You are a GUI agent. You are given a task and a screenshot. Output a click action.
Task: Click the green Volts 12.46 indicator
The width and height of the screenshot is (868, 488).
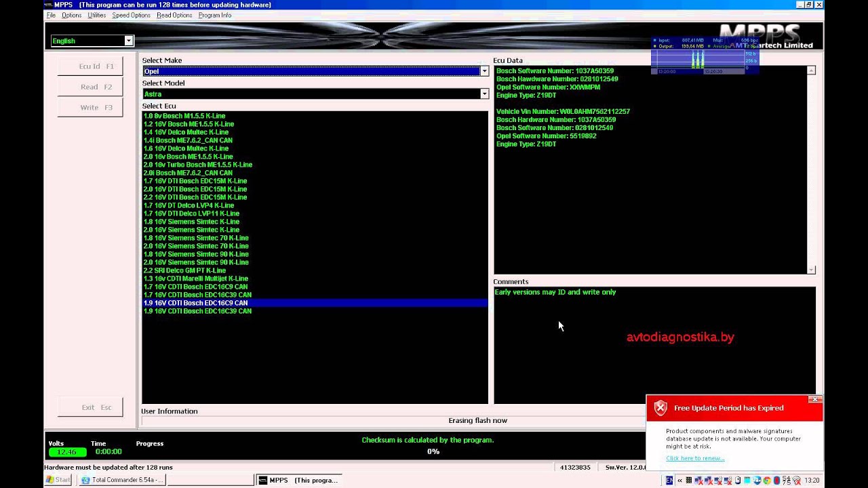pyautogui.click(x=67, y=452)
